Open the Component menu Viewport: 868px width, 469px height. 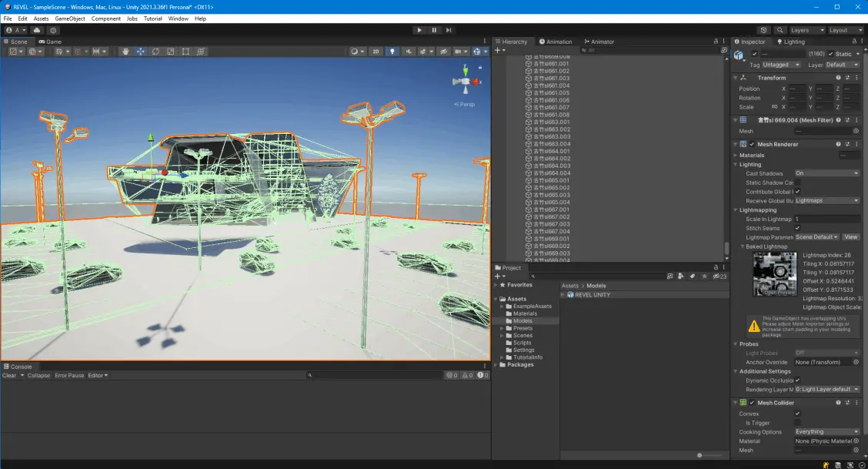[x=105, y=18]
